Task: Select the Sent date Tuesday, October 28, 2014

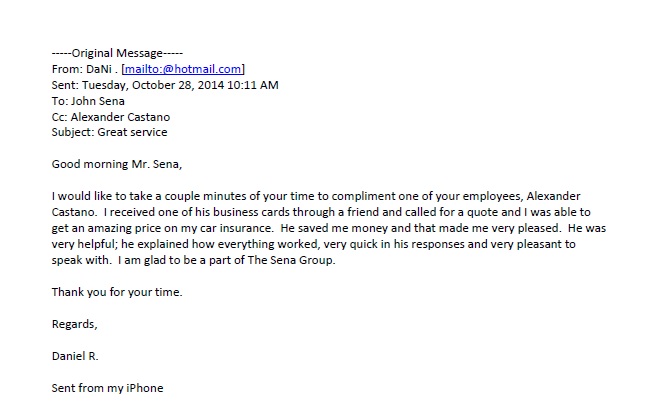Action: click(153, 85)
